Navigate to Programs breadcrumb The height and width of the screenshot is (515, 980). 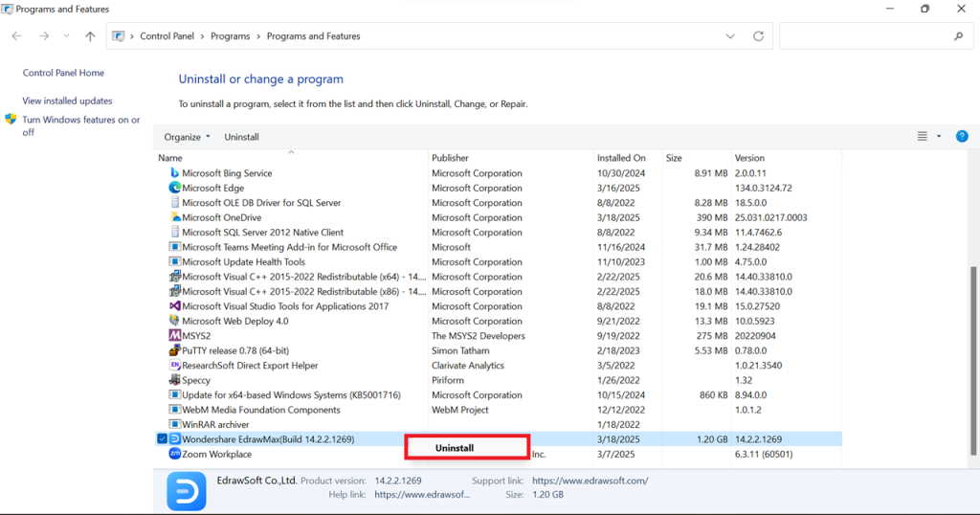tap(230, 36)
